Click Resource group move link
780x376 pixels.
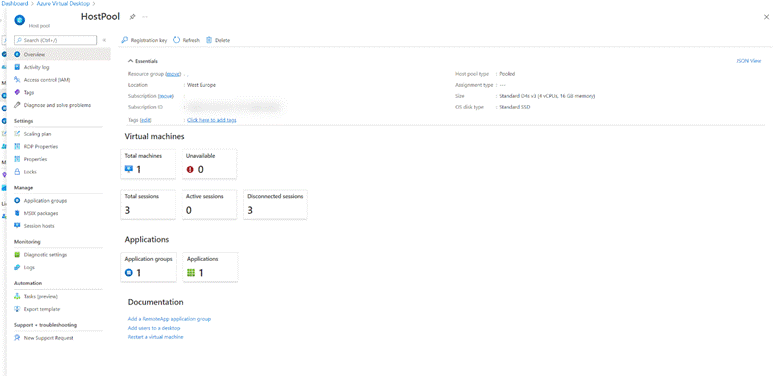pyautogui.click(x=173, y=74)
